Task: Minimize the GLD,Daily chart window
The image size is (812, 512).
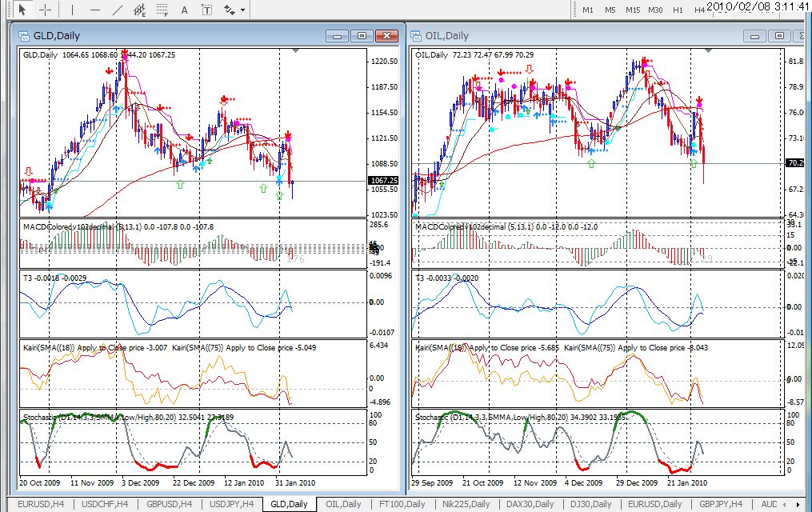Action: pyautogui.click(x=337, y=36)
